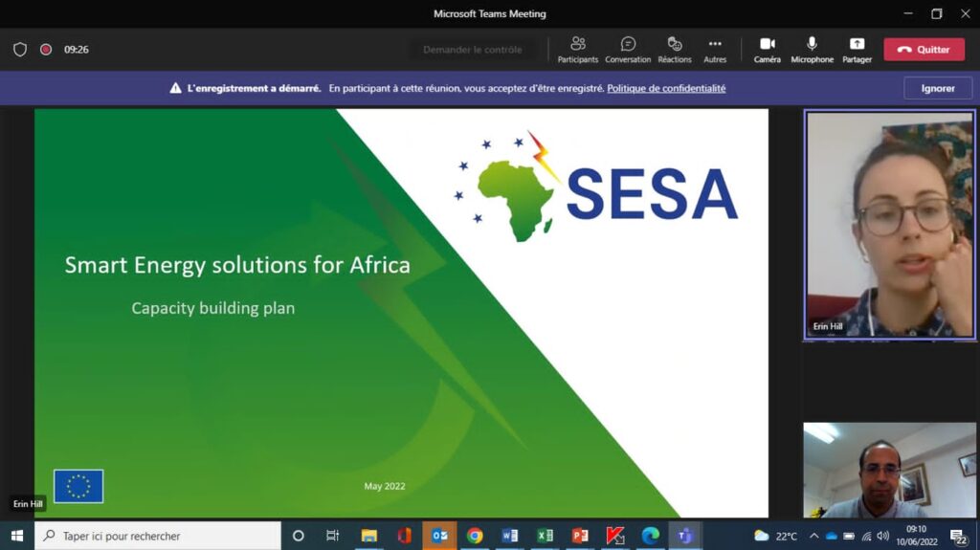Open the Réactions menu
Image resolution: width=980 pixels, height=550 pixels.
pos(675,49)
